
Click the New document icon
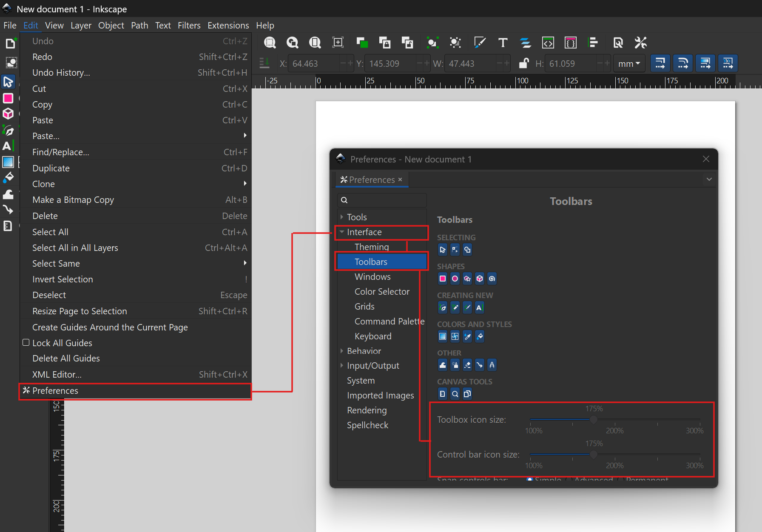pyautogui.click(x=10, y=43)
